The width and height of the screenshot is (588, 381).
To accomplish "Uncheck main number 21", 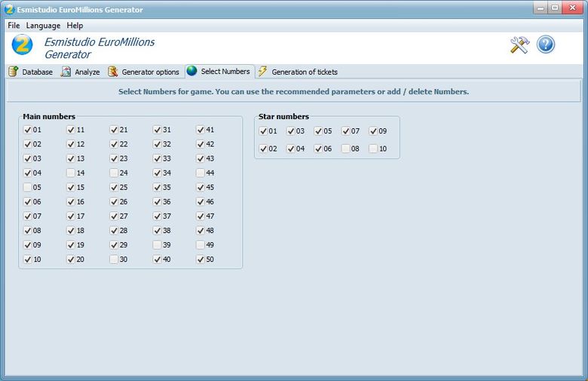I will [x=114, y=130].
